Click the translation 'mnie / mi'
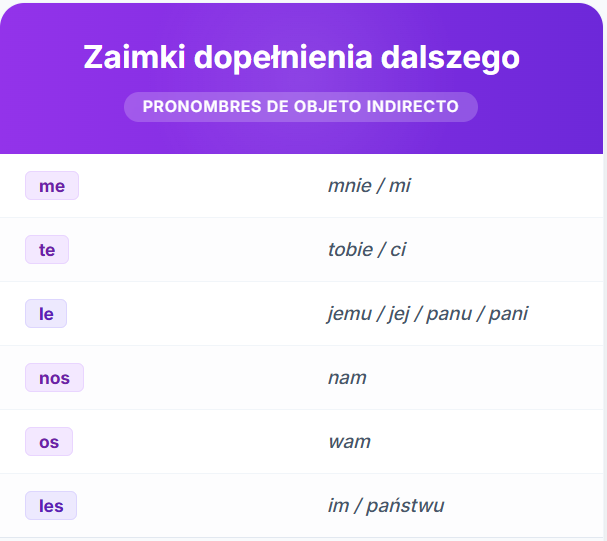The height and width of the screenshot is (541, 607). [x=369, y=186]
